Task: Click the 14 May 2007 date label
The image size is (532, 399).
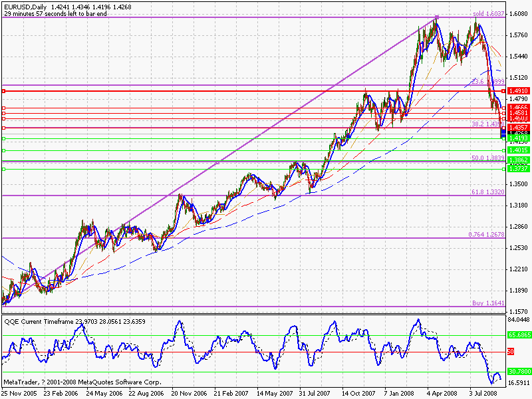Action: tap(275, 394)
